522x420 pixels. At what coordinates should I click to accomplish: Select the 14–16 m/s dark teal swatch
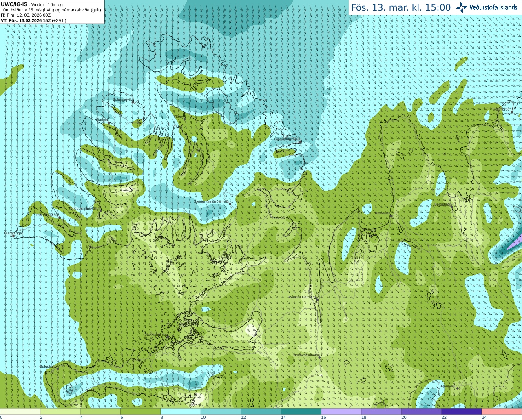(301, 411)
